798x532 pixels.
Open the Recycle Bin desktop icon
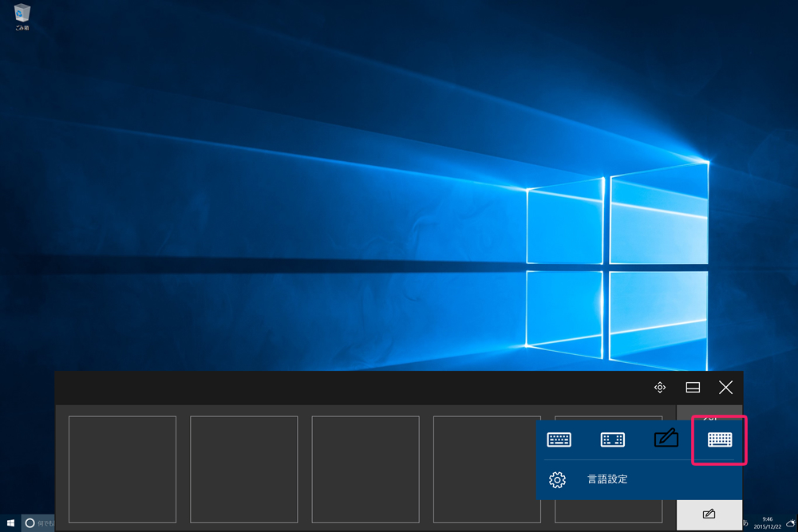22,18
